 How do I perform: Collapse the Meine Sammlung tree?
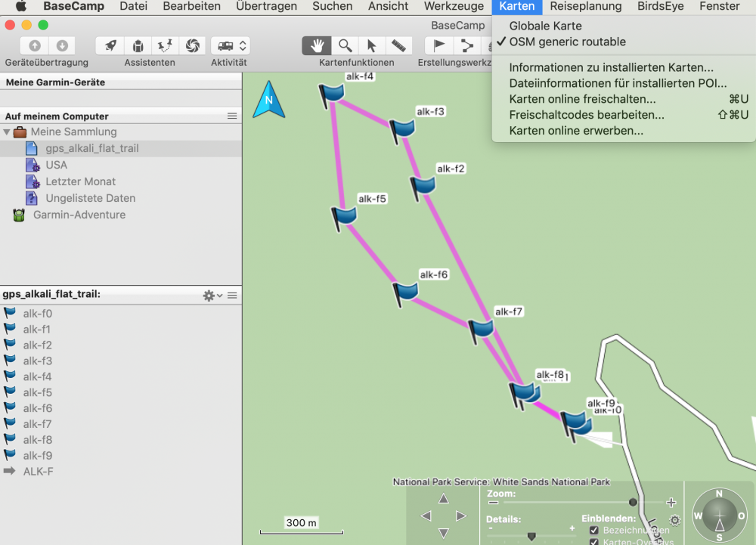point(7,132)
